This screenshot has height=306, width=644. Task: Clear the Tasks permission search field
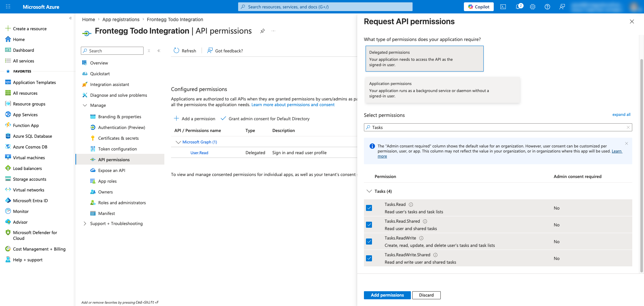[628, 127]
